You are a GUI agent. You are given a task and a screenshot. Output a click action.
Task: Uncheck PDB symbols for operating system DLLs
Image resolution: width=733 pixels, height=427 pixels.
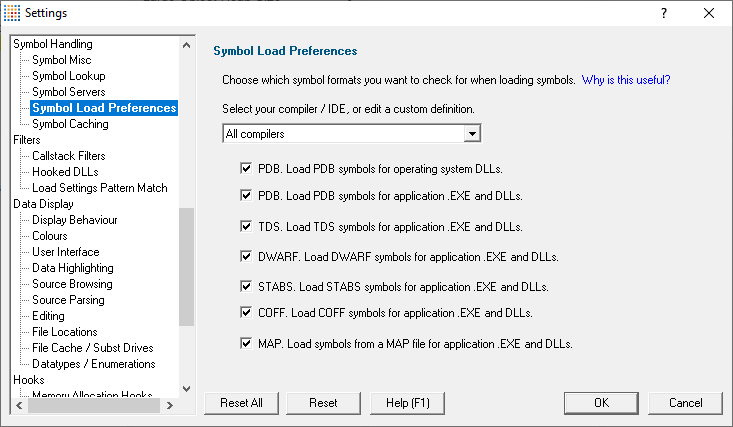[x=246, y=168]
